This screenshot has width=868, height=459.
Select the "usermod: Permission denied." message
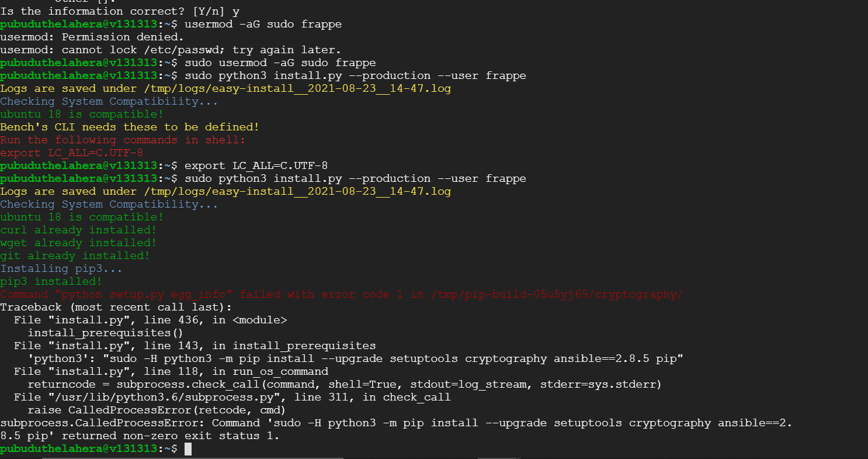point(92,37)
